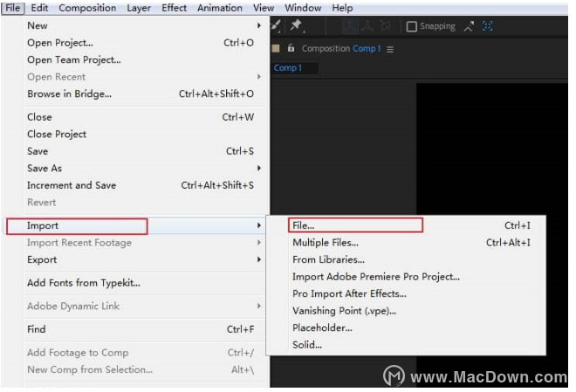Expand the Save As submenu arrow
Screen dimensions: 576x392
pos(259,168)
